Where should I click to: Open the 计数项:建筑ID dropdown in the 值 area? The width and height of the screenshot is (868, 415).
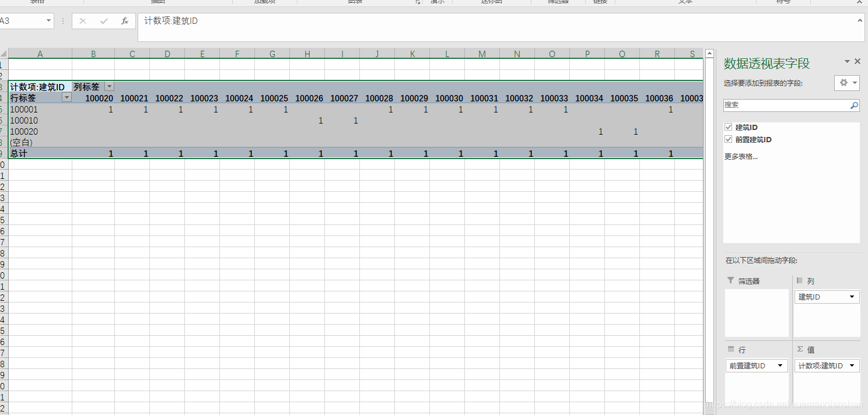tap(852, 365)
